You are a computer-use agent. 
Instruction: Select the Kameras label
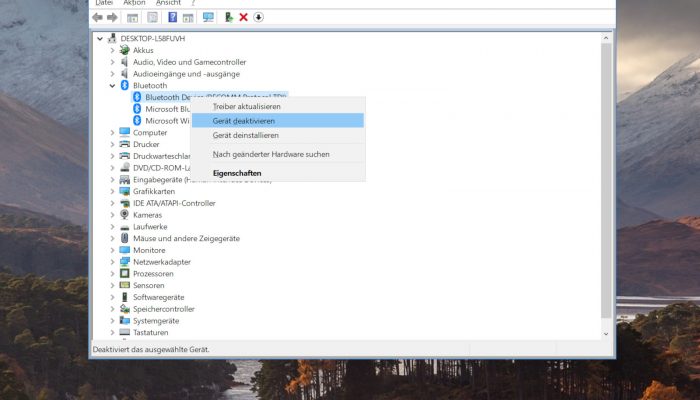(x=147, y=215)
